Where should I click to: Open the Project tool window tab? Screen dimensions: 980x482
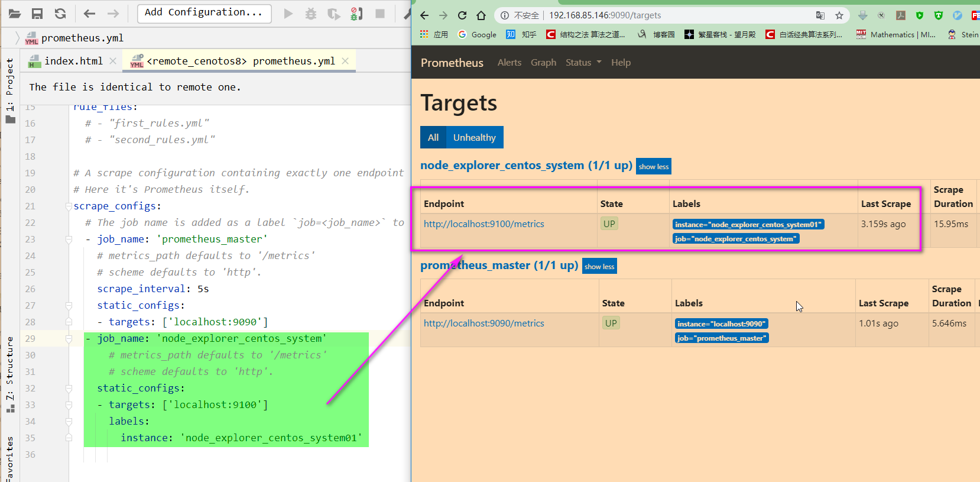click(10, 90)
